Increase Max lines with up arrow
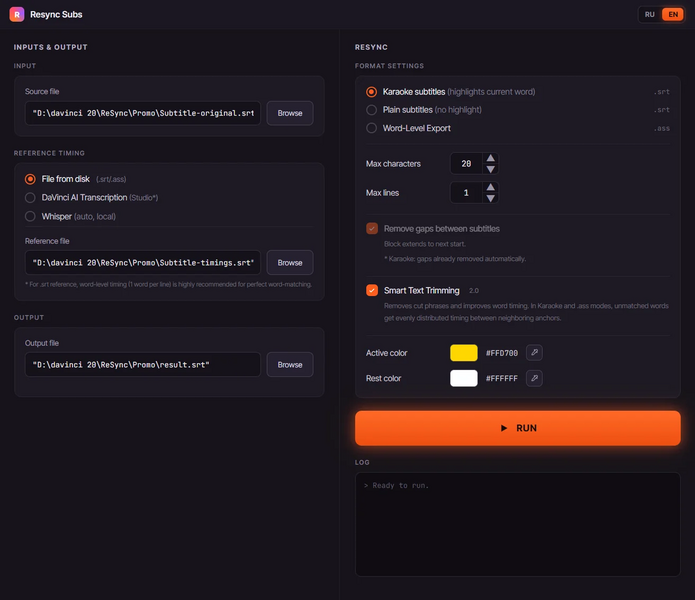 point(490,187)
